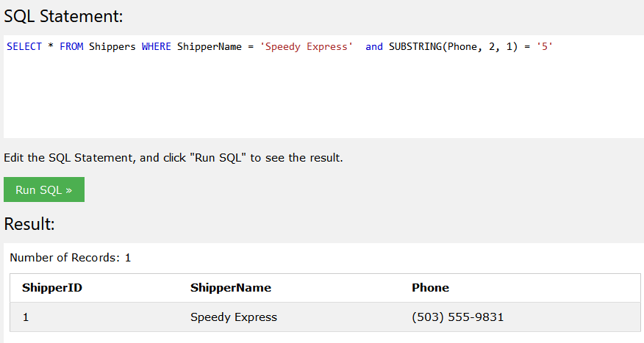Screen dimensions: 644x343
Task: Click the Phone column header
Action: pos(430,288)
